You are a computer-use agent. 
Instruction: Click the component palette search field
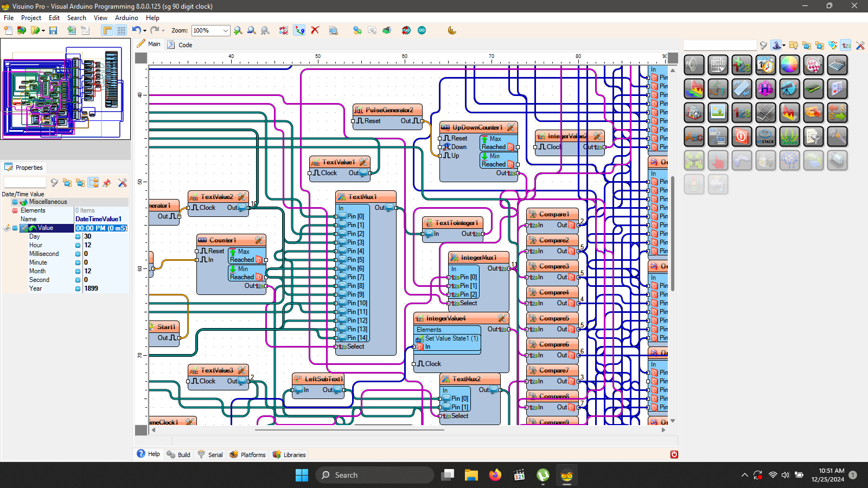point(720,46)
